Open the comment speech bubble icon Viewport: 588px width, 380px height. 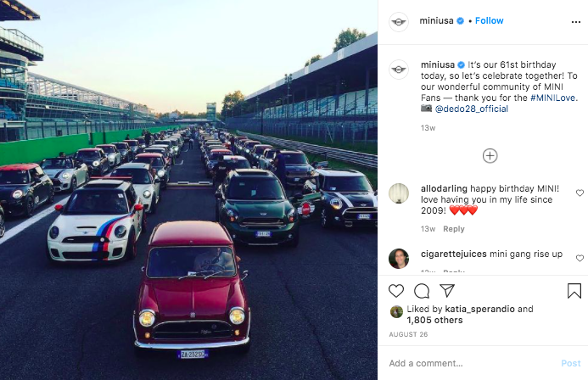422,291
